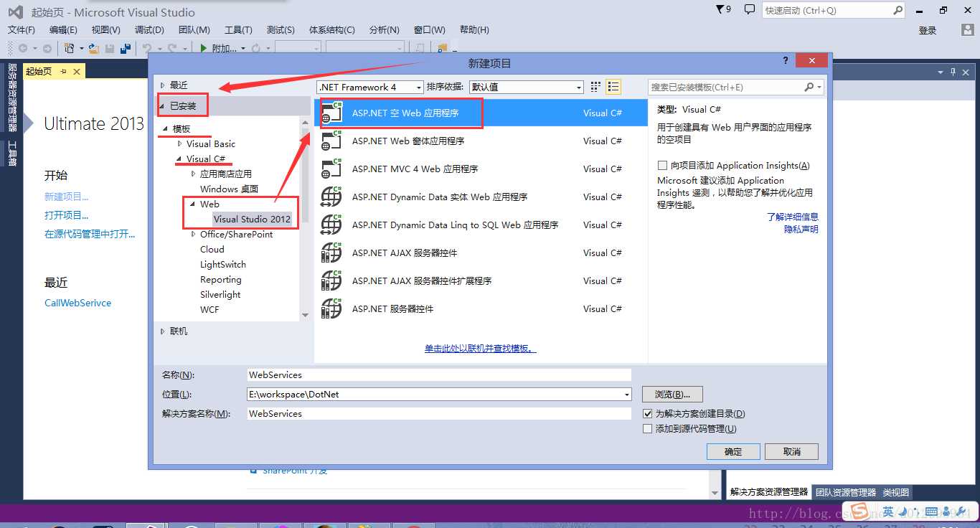Image resolution: width=980 pixels, height=528 pixels.
Task: Pin the Solution Explorer panel
Action: click(953, 72)
